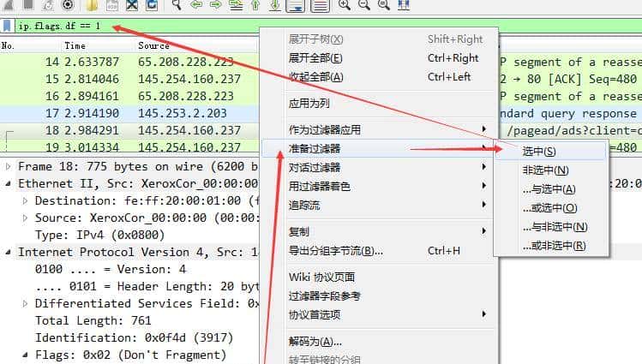Start a new capture with shark fin icon
Image resolution: width=642 pixels, height=364 pixels.
click(x=9, y=4)
